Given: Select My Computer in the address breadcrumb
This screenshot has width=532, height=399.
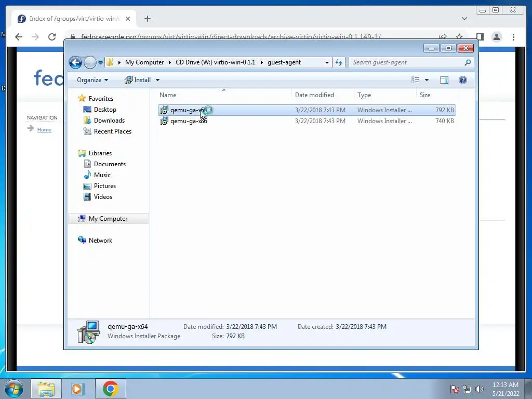Looking at the screenshot, I should [144, 62].
